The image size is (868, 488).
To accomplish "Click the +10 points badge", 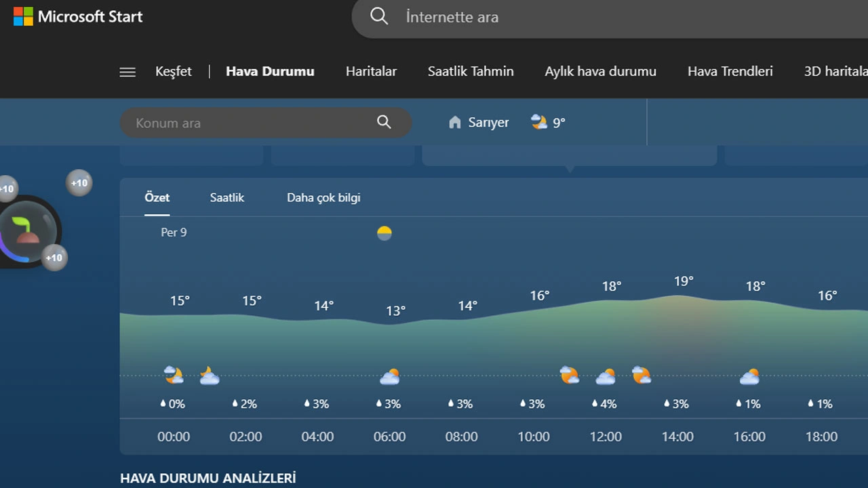I will pos(79,182).
